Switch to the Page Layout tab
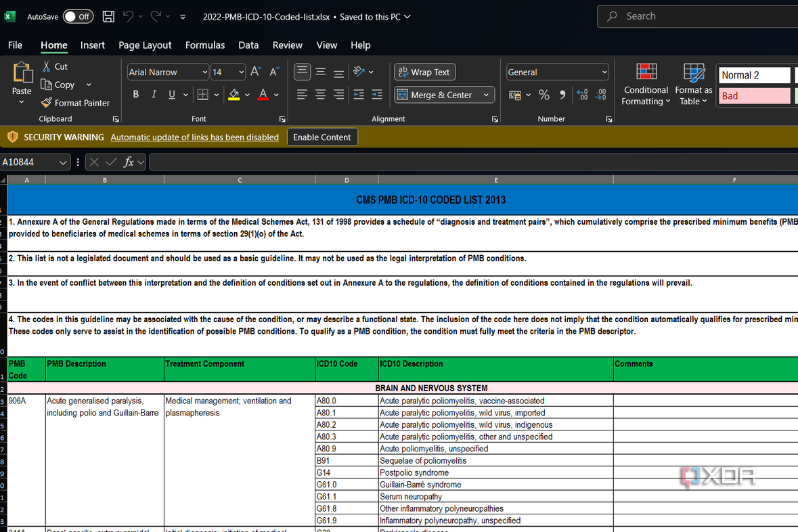Screen dimensions: 798x532 (x=145, y=45)
